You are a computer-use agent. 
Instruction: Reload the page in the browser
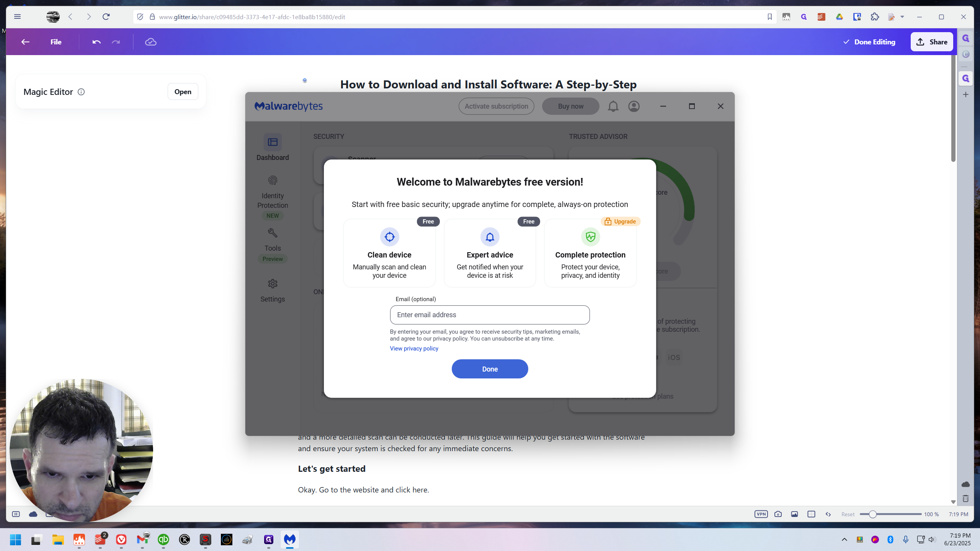(x=106, y=16)
